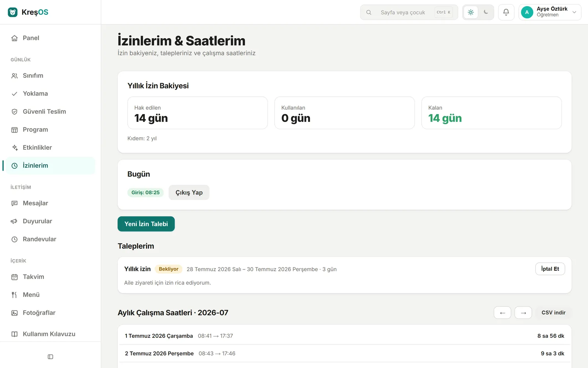Click the Menü label in sidebar

click(x=31, y=295)
